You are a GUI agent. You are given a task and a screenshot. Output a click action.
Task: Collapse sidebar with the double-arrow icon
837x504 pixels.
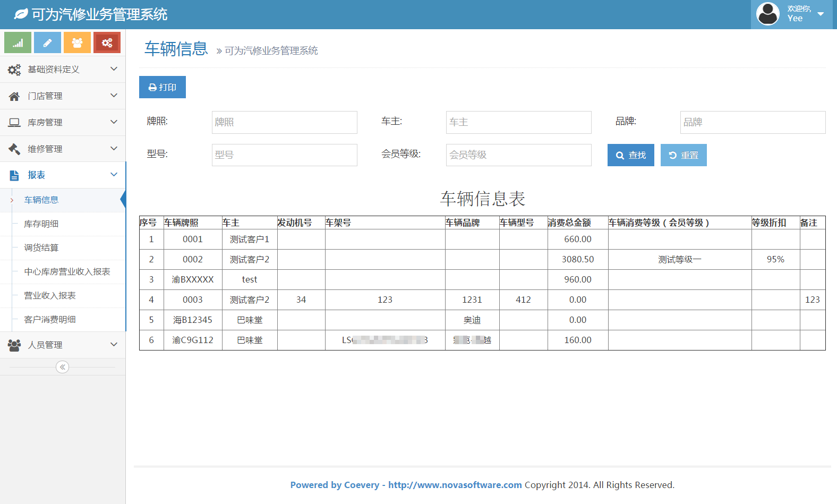coord(62,367)
